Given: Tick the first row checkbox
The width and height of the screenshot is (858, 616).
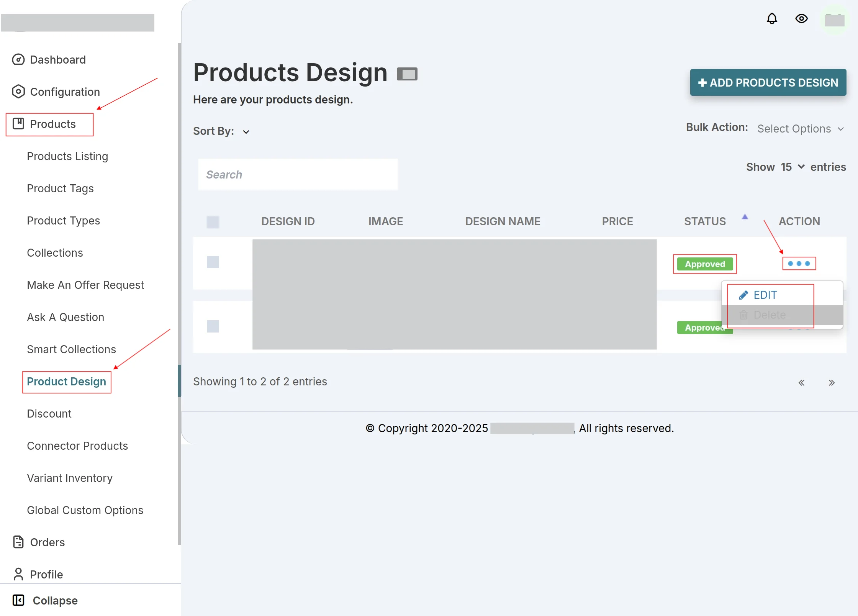Looking at the screenshot, I should tap(213, 262).
